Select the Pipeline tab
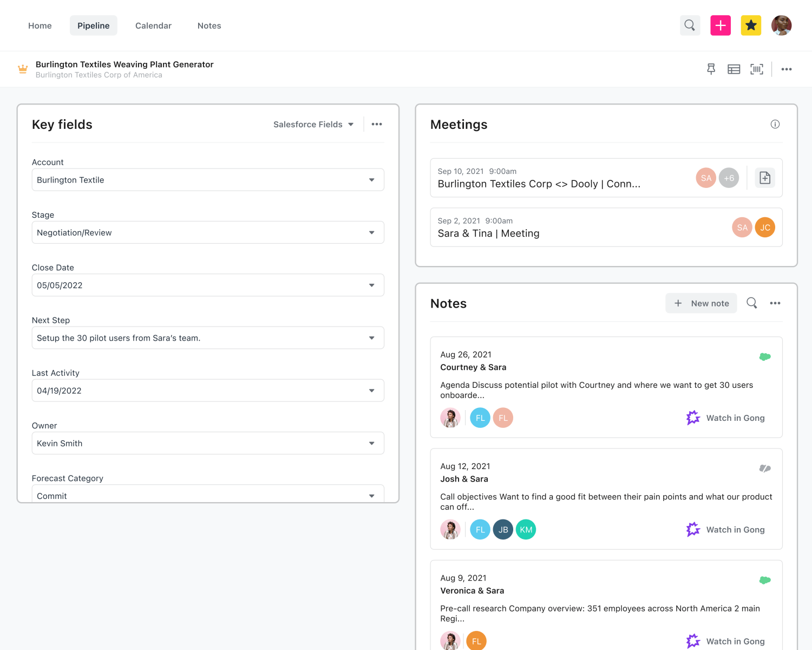 [x=94, y=25]
